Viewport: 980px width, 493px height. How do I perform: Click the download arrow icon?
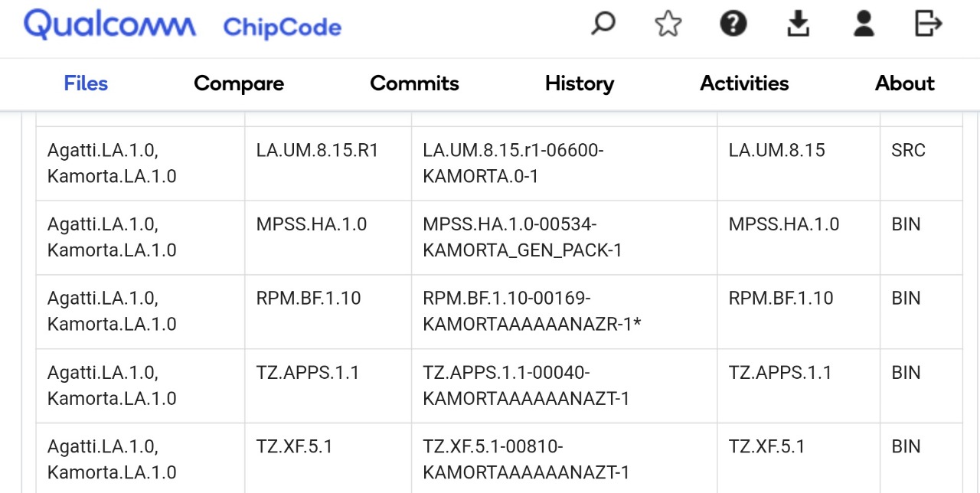tap(799, 24)
